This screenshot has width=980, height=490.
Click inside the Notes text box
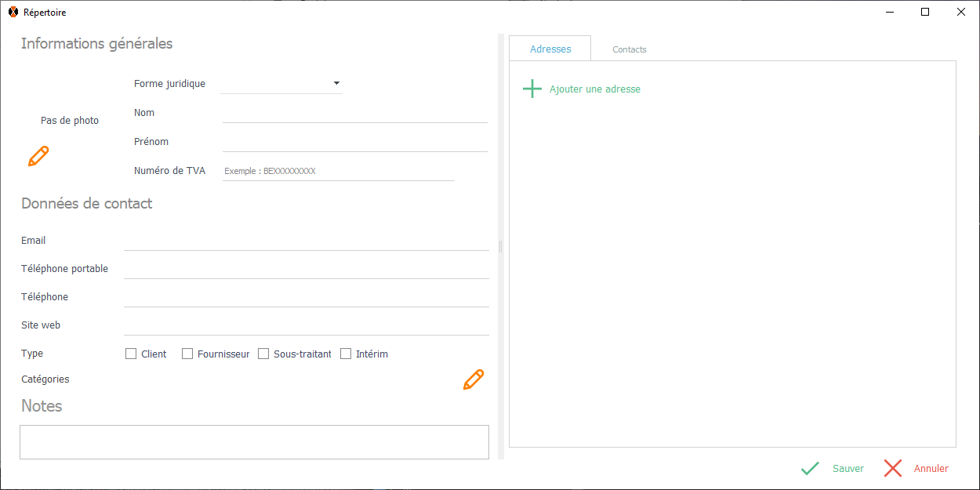tap(254, 442)
